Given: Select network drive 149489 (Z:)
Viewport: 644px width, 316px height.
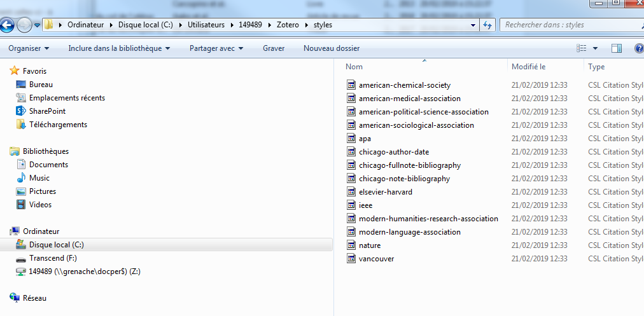Looking at the screenshot, I should (x=85, y=271).
